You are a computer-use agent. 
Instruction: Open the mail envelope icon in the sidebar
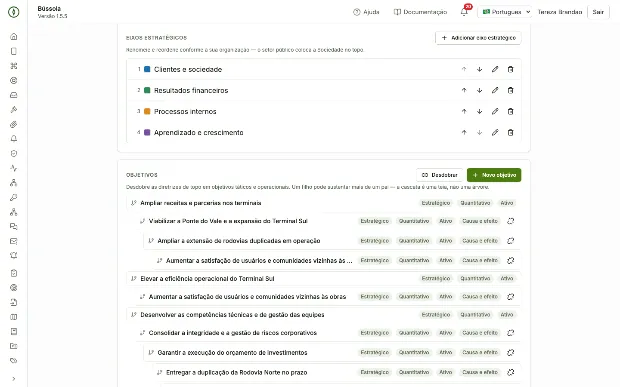[13, 241]
